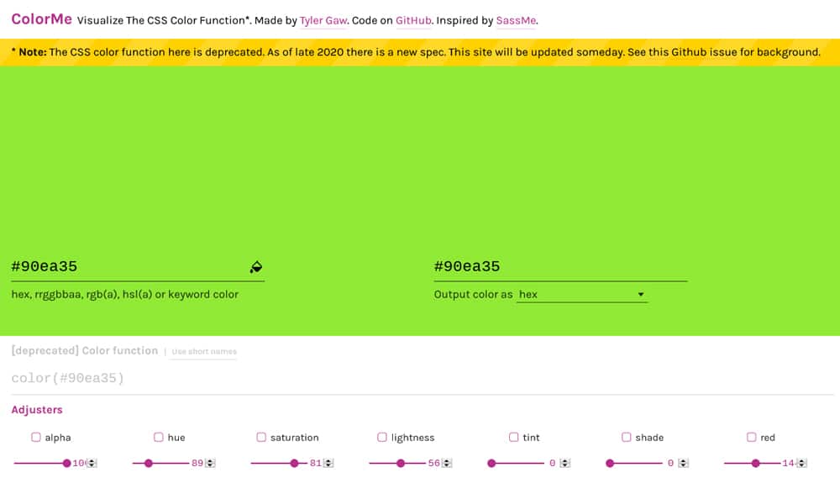Tick the red adjuster checkbox
840x504 pixels.
[751, 437]
